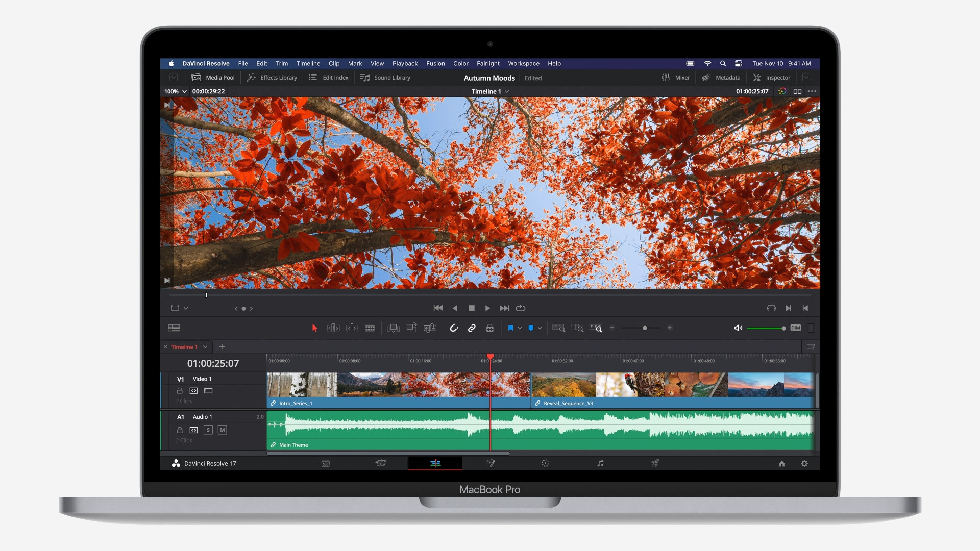Expand the zoom level dropdown showing 100%

175,91
